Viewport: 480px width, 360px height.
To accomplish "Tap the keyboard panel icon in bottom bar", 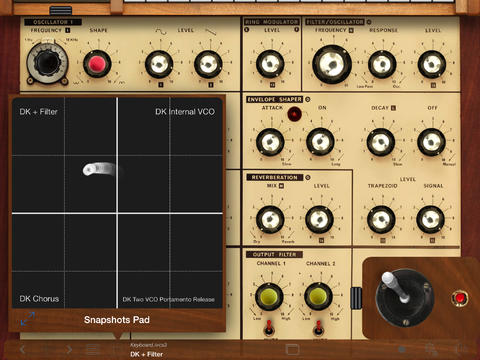I will [x=292, y=349].
